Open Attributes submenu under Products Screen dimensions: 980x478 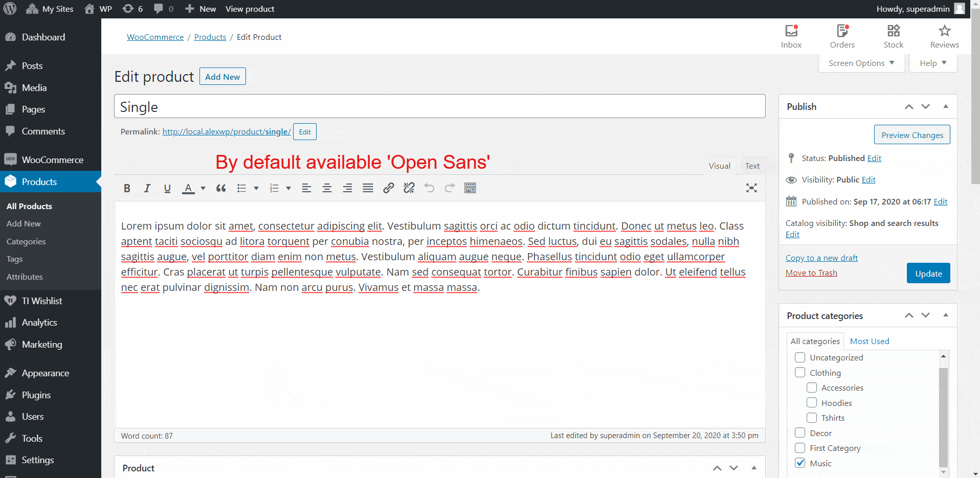coord(25,277)
